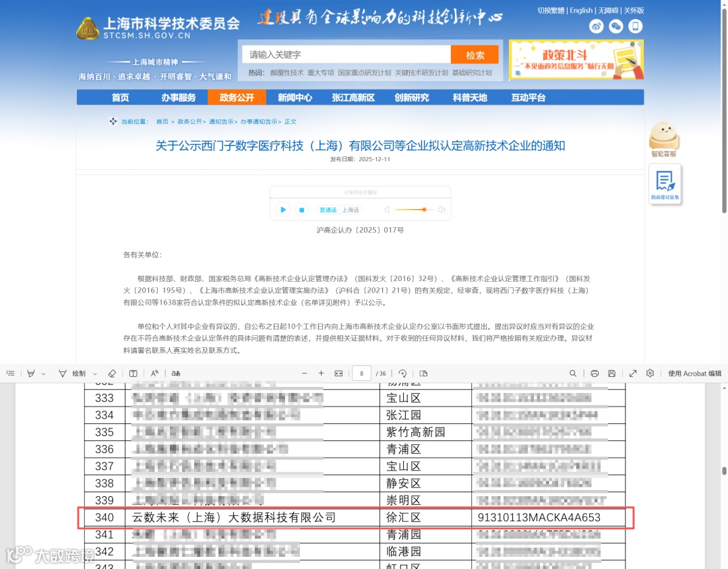Zoom out the PDF with the minus button
Screen dimensions: 728x569
305,373
